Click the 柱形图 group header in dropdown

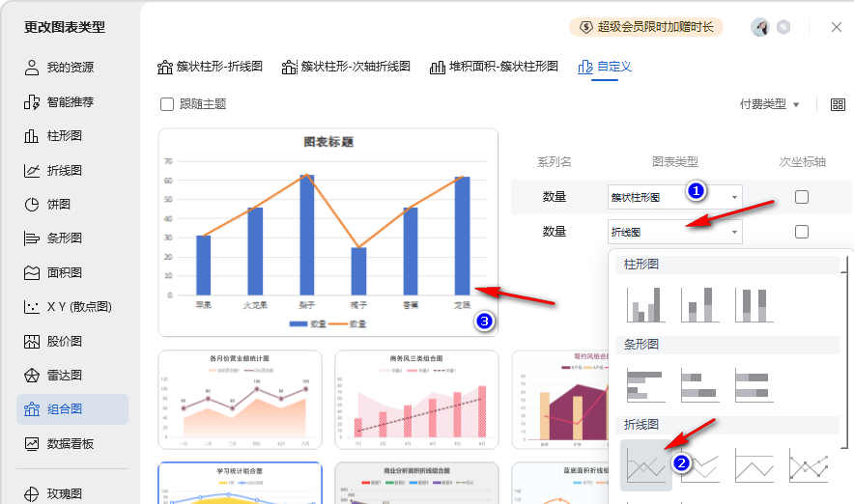tap(727, 265)
